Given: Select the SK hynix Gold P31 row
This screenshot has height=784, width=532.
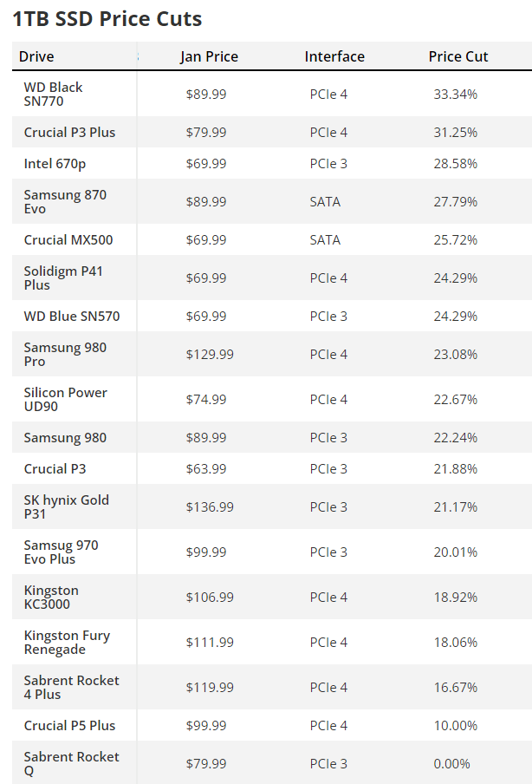Looking at the screenshot, I should (x=272, y=506).
